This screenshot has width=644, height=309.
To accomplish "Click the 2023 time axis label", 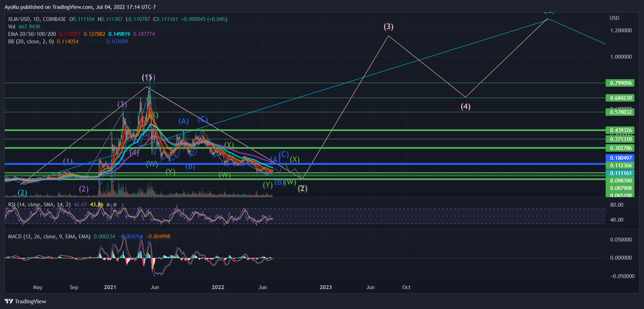I will point(326,287).
